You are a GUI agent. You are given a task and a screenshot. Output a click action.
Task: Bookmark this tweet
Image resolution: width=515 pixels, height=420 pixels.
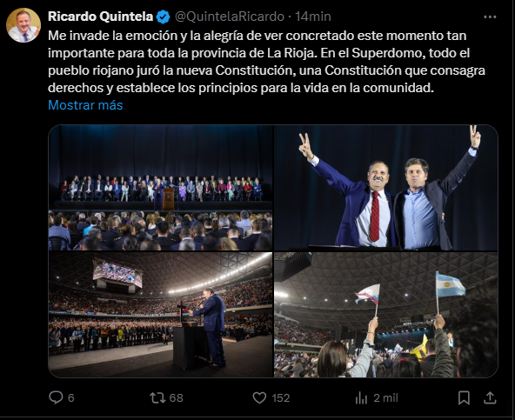tap(464, 398)
